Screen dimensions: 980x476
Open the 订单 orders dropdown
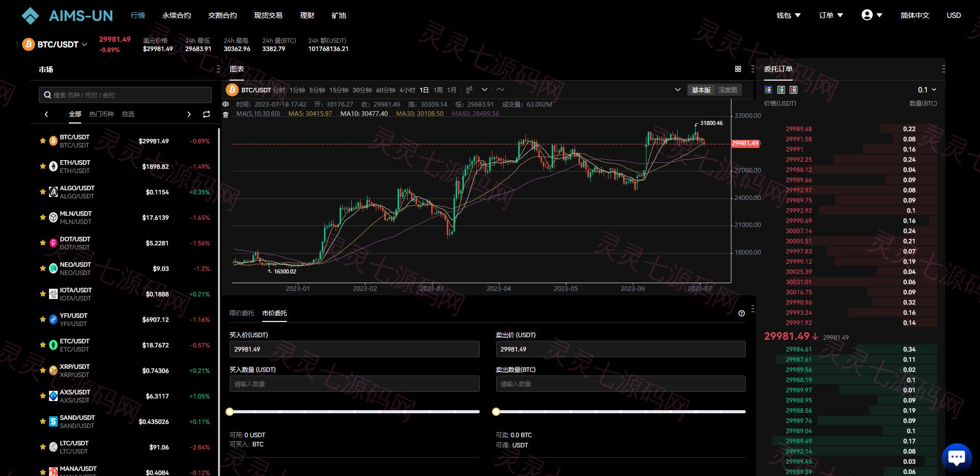[x=831, y=15]
